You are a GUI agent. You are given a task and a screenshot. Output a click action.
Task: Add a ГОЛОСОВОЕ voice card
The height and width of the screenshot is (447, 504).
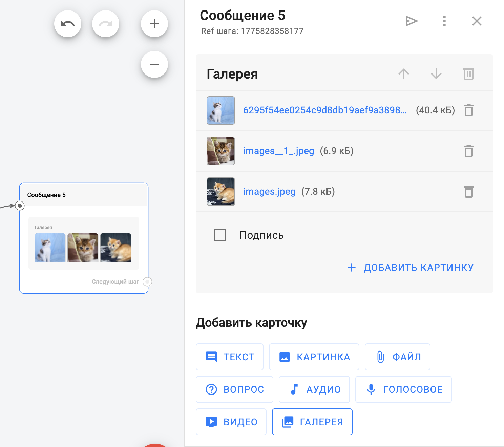pyautogui.click(x=403, y=389)
